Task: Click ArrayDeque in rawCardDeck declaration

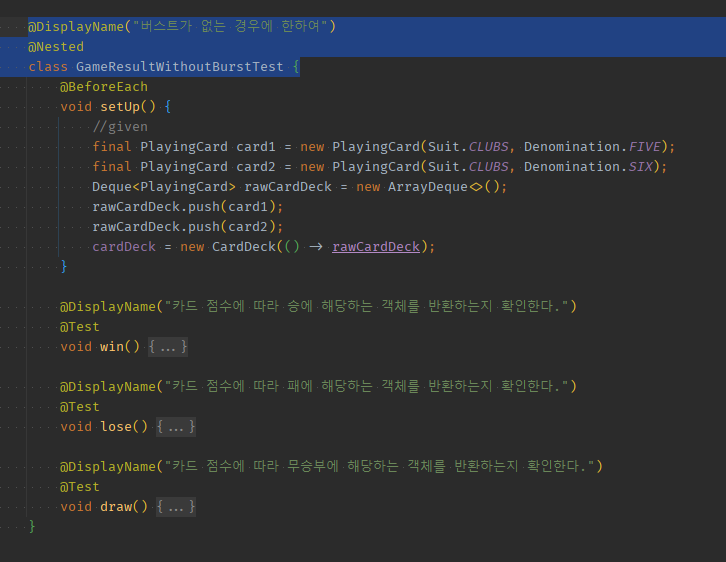Action: coord(427,187)
